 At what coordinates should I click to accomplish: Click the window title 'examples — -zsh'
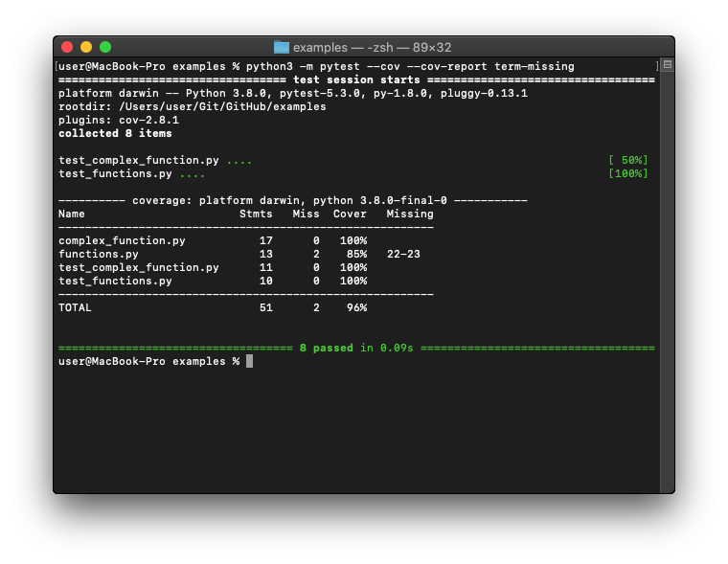[x=372, y=47]
